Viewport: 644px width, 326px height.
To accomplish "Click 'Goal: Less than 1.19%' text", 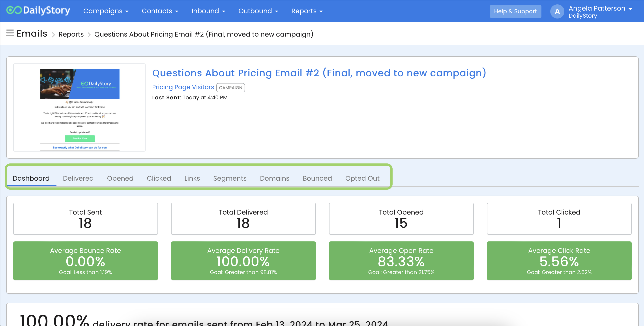I will click(x=86, y=272).
